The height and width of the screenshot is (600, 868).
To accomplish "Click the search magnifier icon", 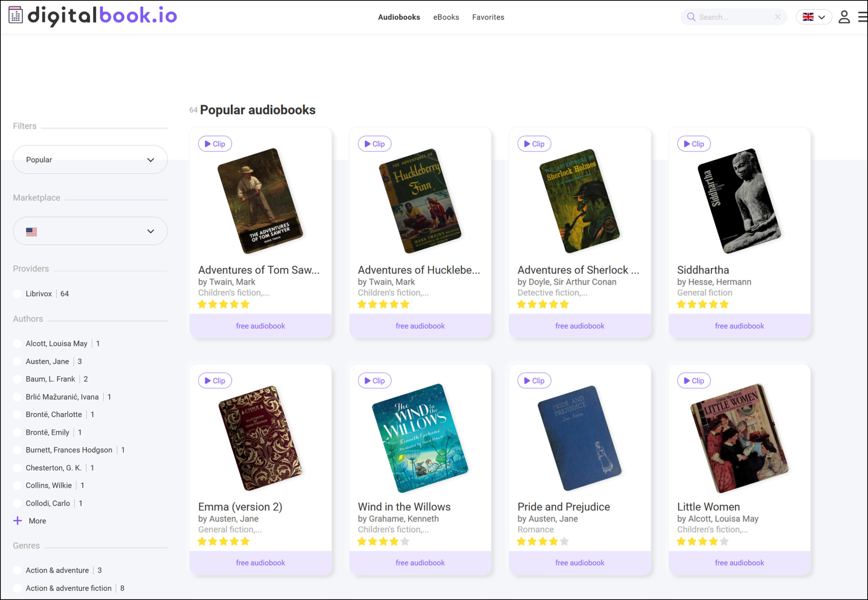I will click(x=691, y=17).
